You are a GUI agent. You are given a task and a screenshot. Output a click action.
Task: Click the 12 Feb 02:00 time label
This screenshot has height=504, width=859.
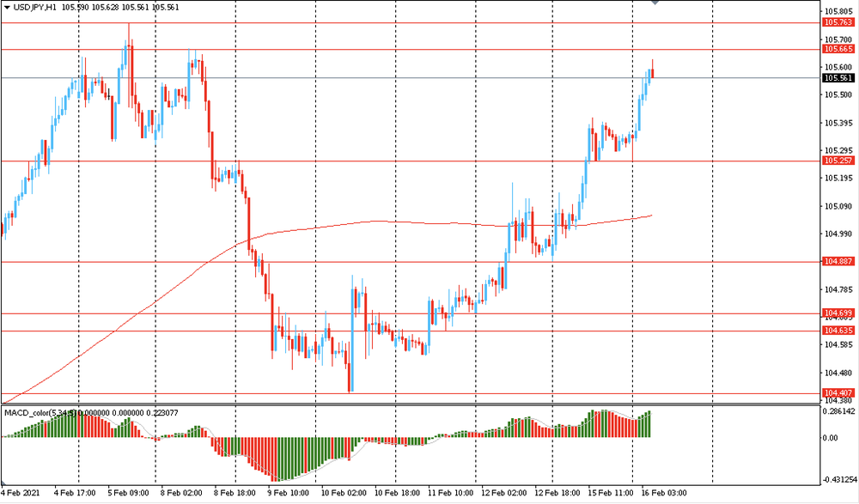click(504, 493)
